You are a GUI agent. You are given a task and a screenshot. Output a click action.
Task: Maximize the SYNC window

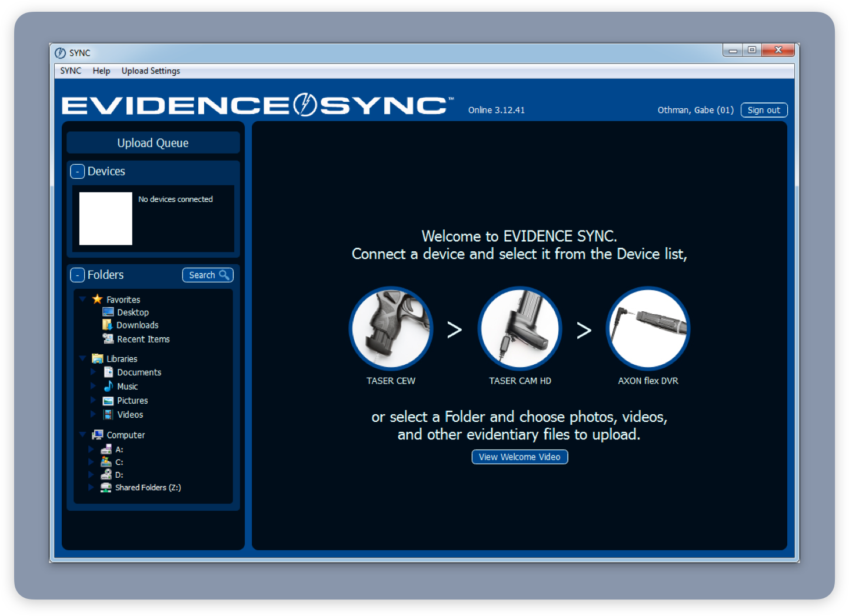pos(752,51)
